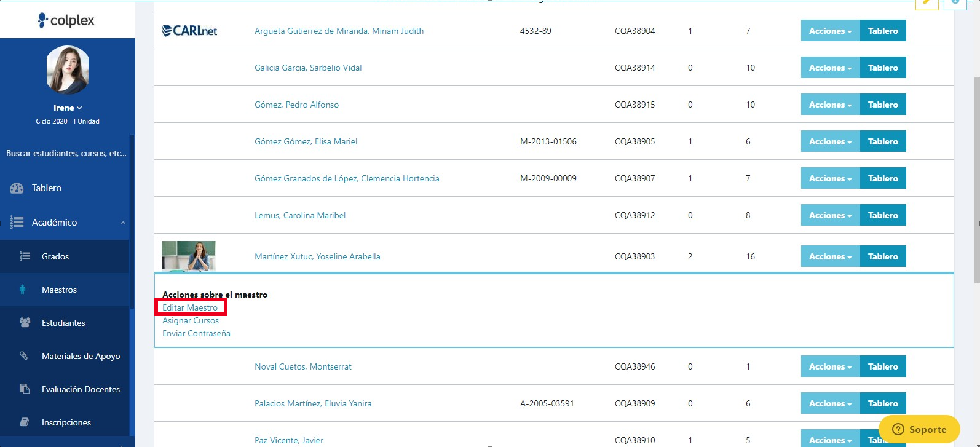The image size is (980, 447).
Task: Click the Inscripciones book icon
Action: pos(25,422)
